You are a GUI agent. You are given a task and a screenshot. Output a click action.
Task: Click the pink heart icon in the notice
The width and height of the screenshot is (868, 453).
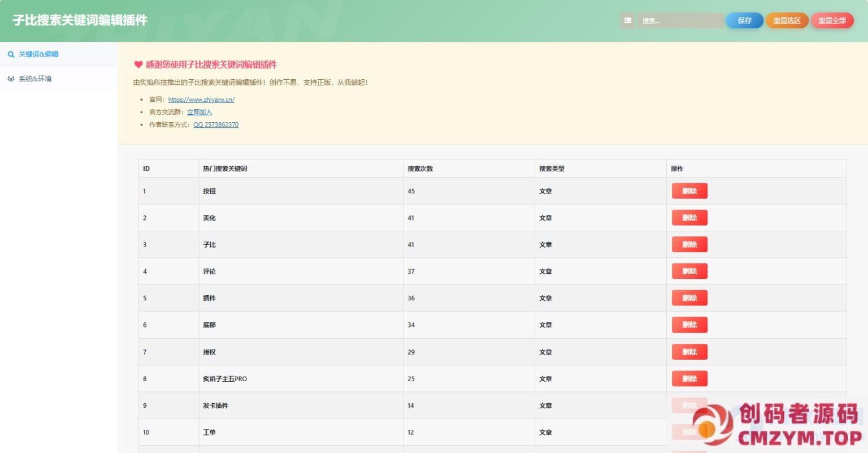pos(138,64)
